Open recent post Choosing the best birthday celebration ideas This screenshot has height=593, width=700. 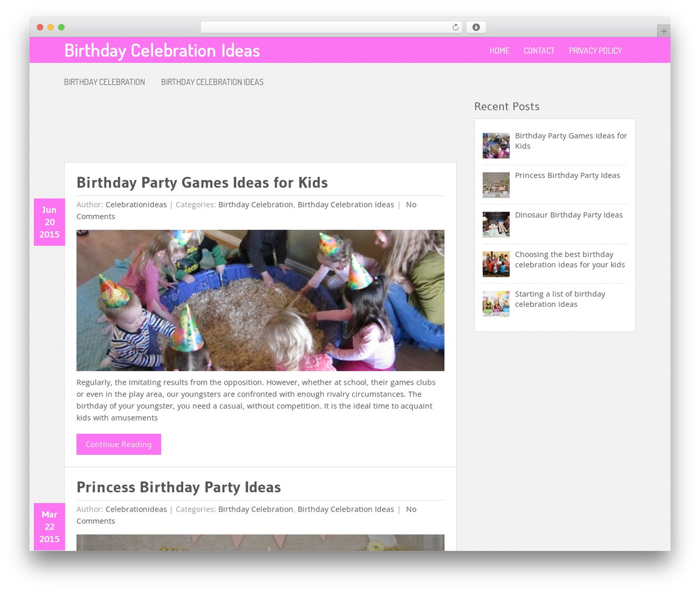[x=570, y=259]
